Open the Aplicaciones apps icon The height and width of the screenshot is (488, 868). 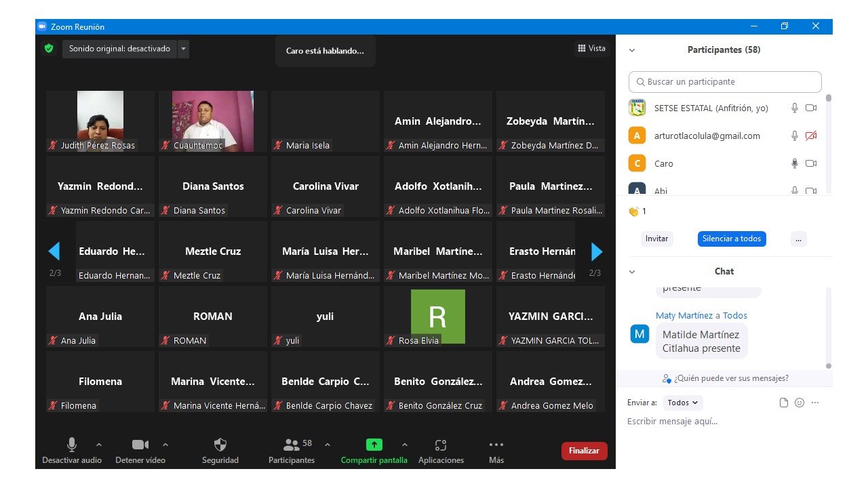[441, 445]
